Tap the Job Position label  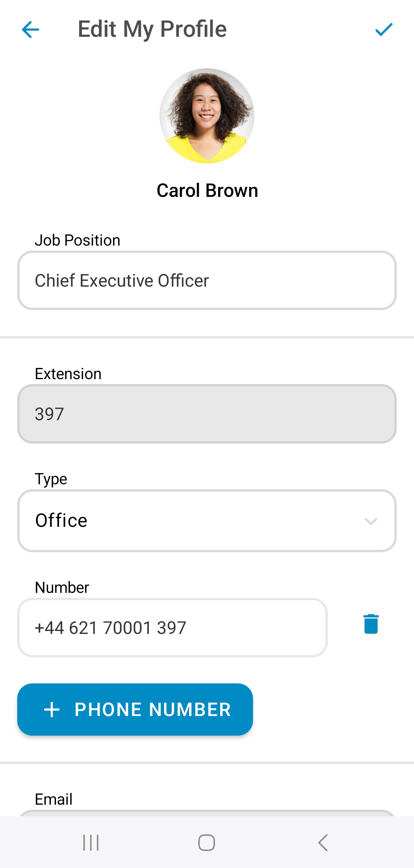tap(77, 240)
